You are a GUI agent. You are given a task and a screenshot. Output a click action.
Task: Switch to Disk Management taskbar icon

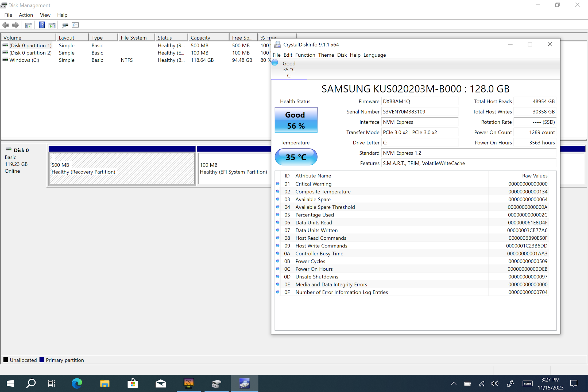tap(216, 383)
